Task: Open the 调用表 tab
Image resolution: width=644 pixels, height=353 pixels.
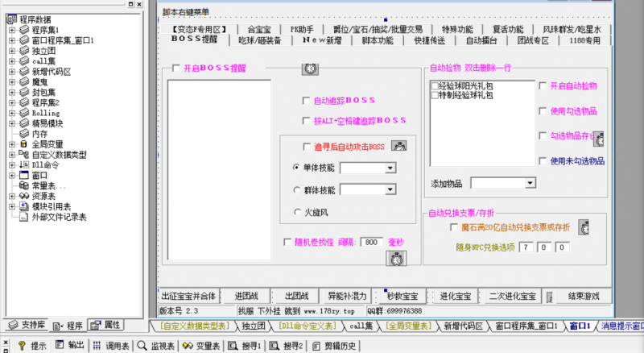Action: coord(111,346)
